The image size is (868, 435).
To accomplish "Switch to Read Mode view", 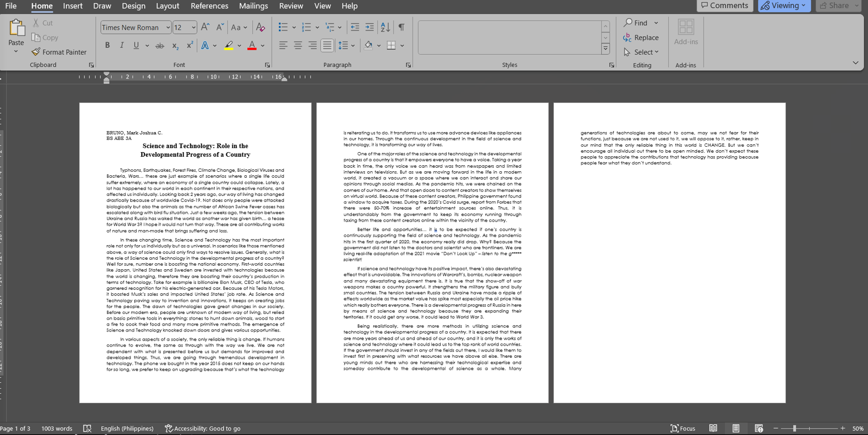I will tap(713, 428).
